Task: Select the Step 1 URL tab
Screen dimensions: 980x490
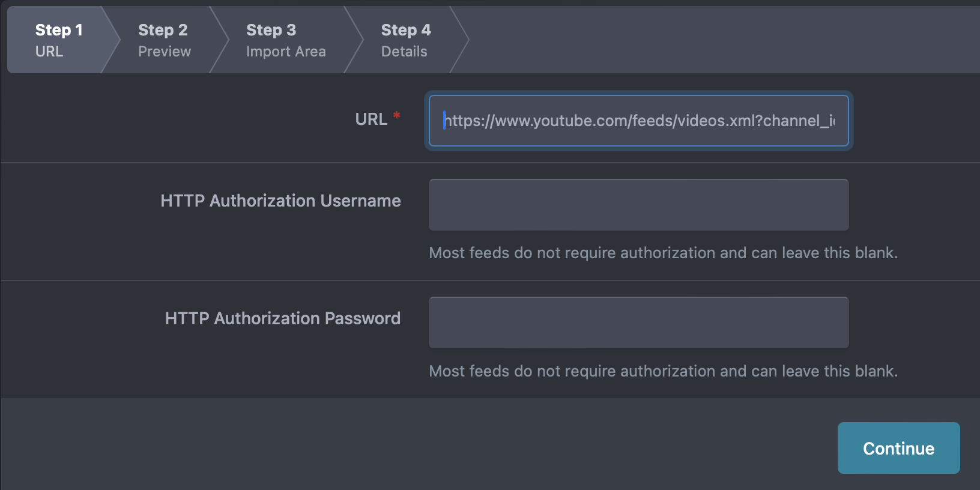Action: (59, 40)
